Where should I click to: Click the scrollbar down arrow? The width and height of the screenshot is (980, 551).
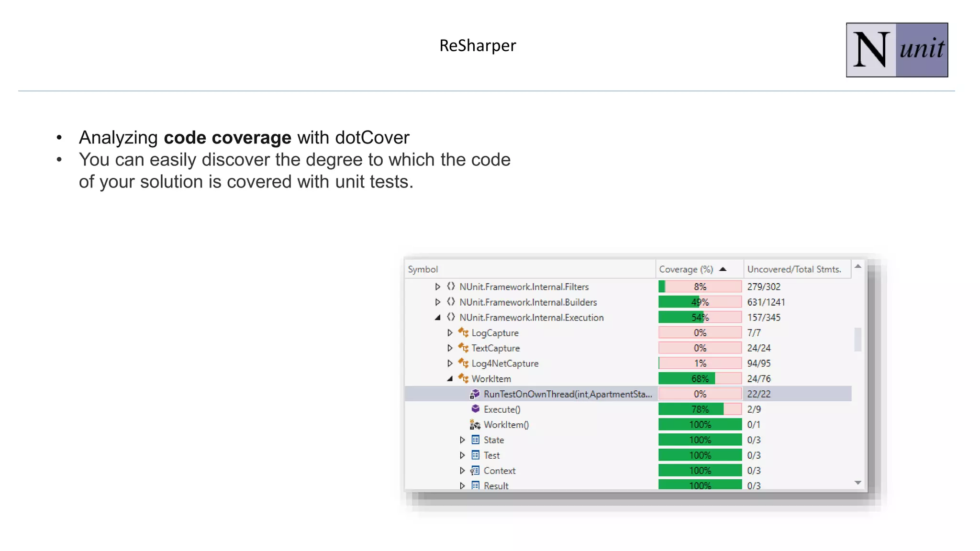[858, 483]
